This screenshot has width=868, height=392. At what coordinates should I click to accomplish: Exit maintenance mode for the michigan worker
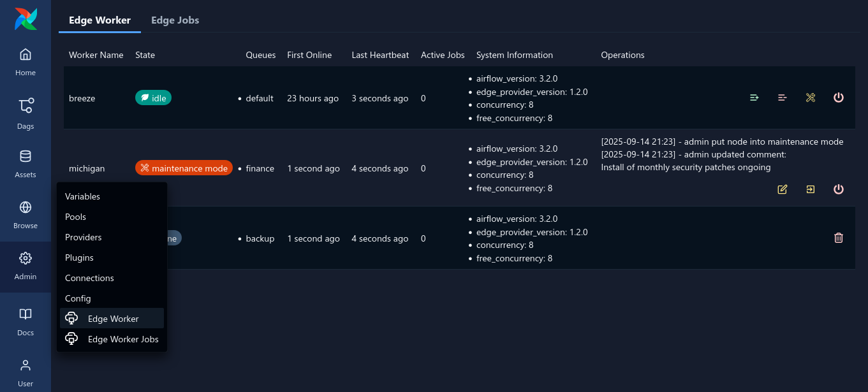(x=811, y=189)
